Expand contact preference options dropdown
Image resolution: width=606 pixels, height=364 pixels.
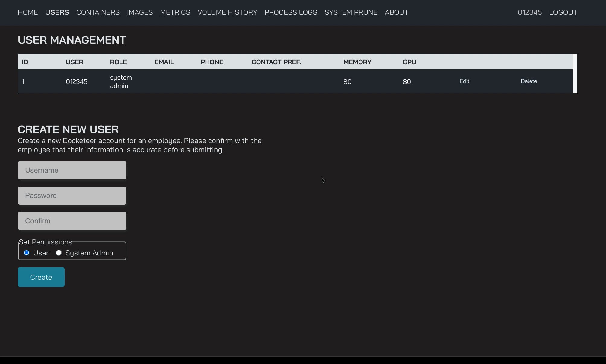tap(276, 81)
